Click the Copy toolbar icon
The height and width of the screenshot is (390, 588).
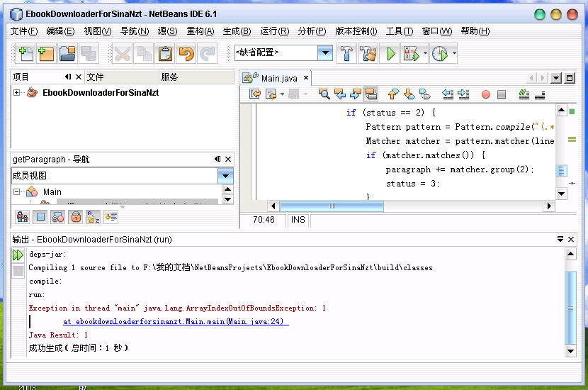click(144, 54)
